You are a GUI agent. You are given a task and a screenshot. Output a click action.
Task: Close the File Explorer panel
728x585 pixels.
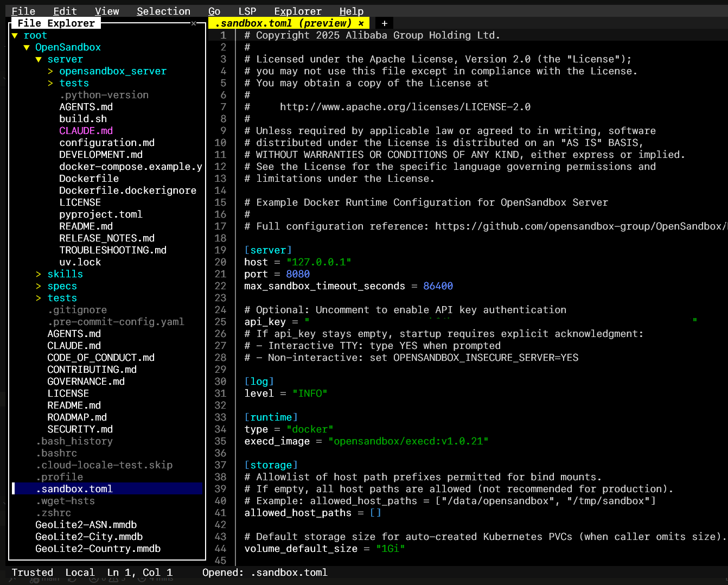click(194, 23)
